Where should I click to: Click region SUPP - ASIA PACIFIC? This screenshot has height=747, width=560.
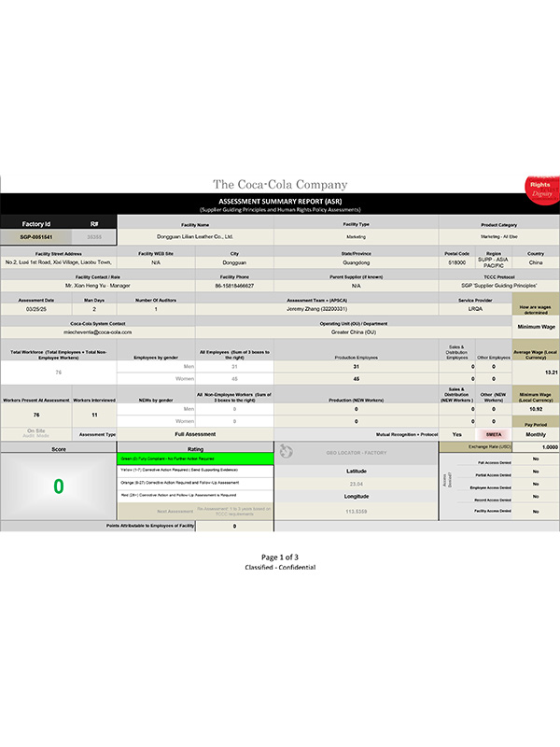[x=494, y=262]
